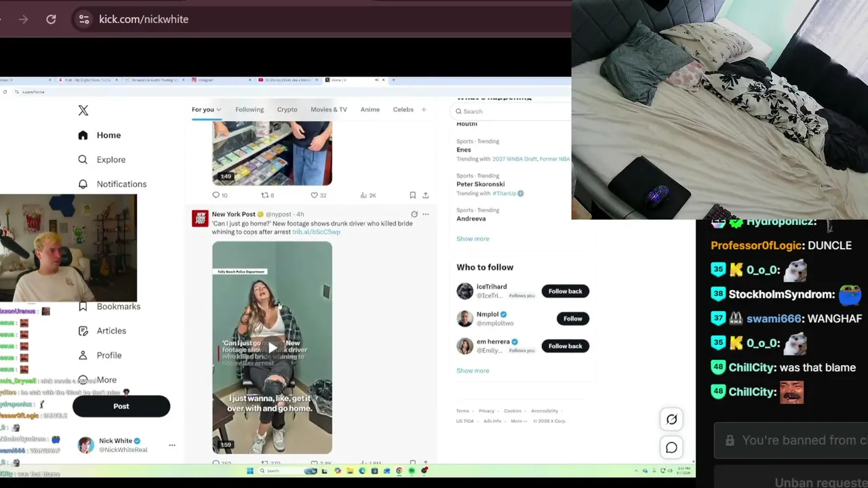The image size is (868, 488).
Task: Reload the Kick page in the browser toolbar
Action: tap(51, 19)
